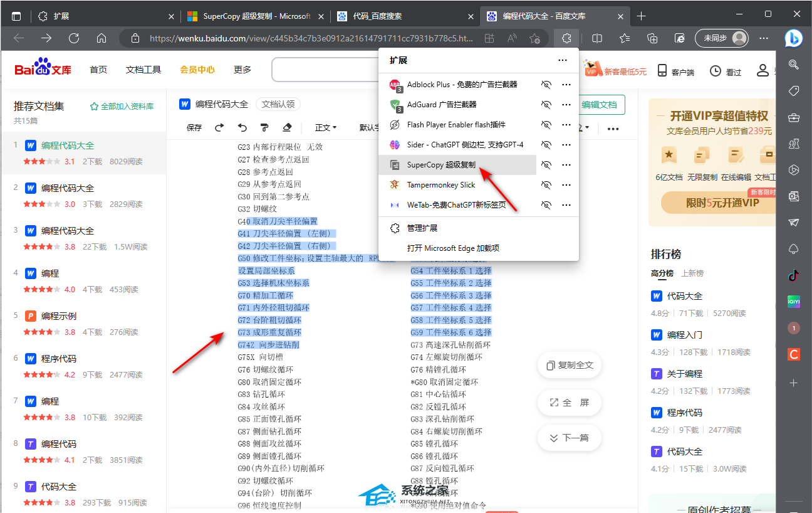812x513 pixels.
Task: Open Extensions panel more options ellipsis
Action: pos(563,60)
